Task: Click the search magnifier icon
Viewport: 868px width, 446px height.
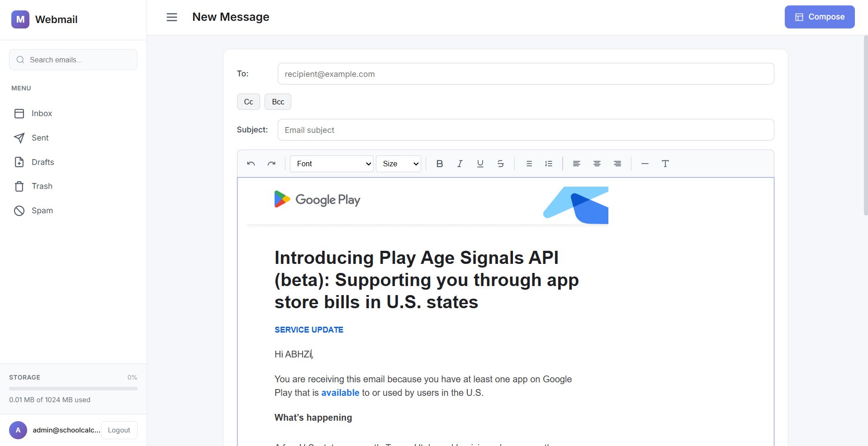Action: (20, 60)
